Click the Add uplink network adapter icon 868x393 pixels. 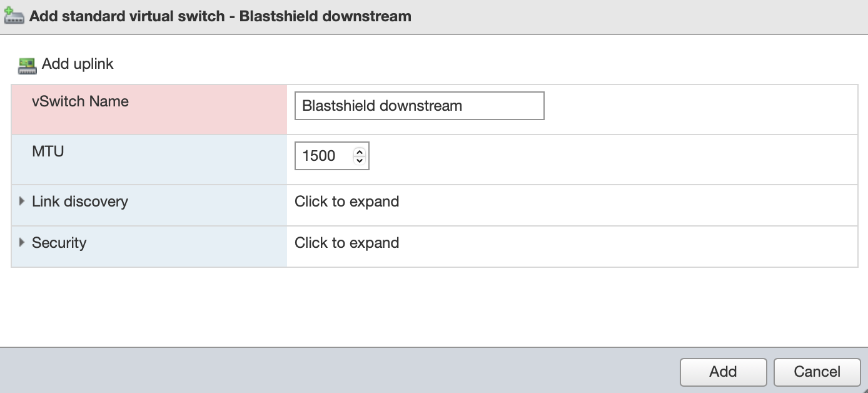28,64
